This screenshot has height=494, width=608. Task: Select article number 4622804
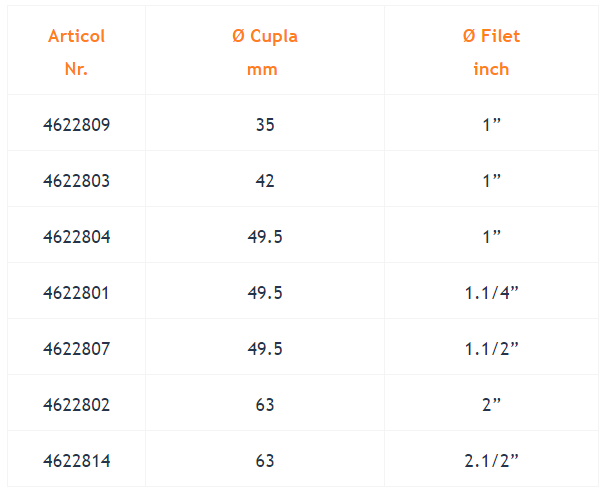(x=76, y=237)
